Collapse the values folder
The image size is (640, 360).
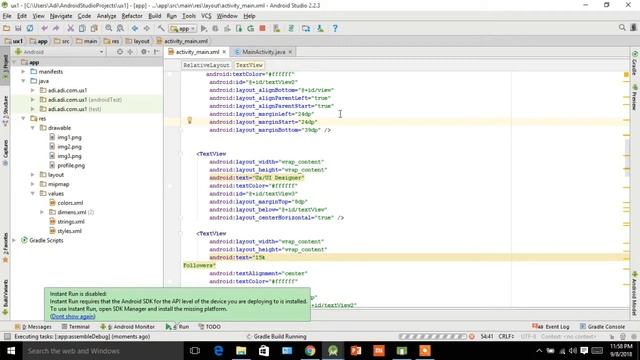click(x=33, y=193)
